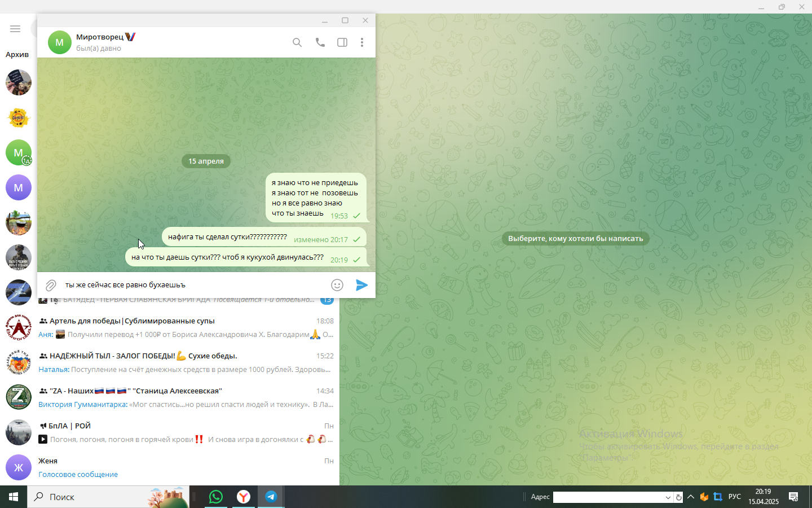
Task: Open the Telegram hamburger menu
Action: coord(15,29)
